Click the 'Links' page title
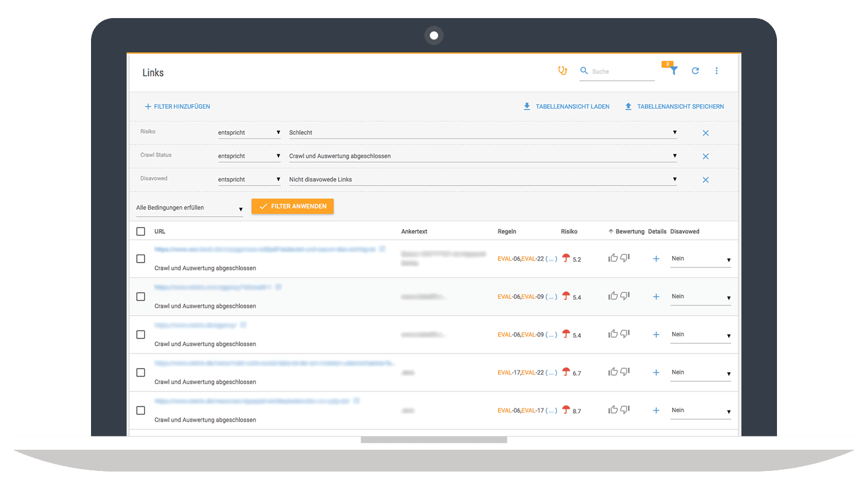The height and width of the screenshot is (489, 868). coord(153,73)
